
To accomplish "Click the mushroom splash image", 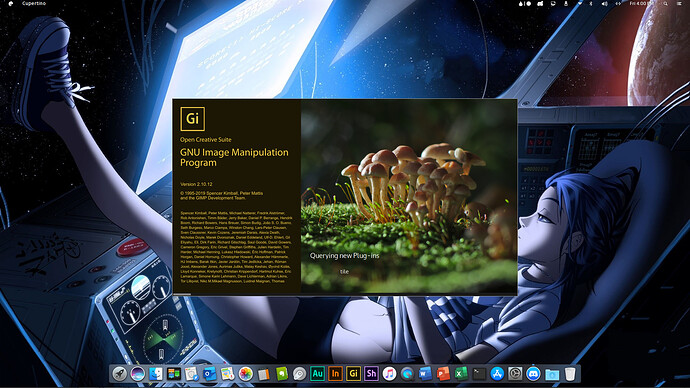I will coord(409,196).
